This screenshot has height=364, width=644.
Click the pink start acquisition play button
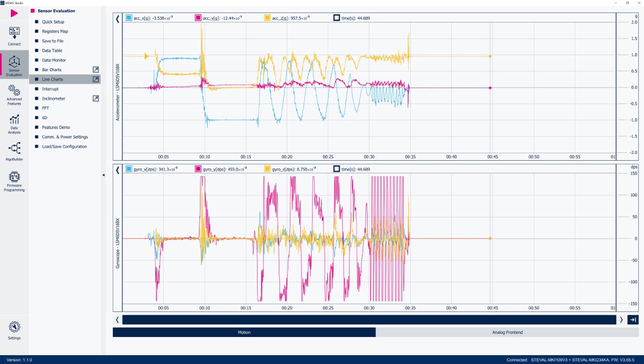(14, 14)
